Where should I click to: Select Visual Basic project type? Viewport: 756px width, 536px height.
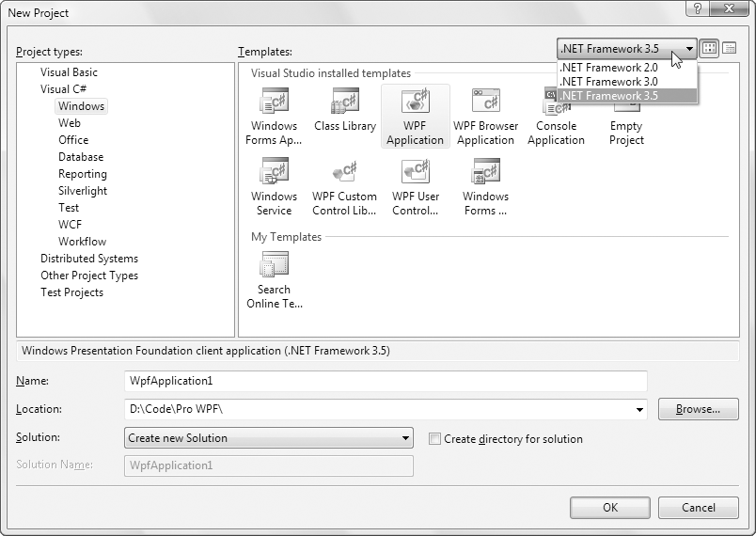click(69, 72)
